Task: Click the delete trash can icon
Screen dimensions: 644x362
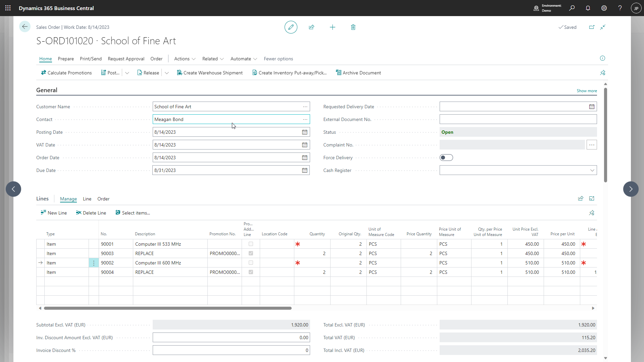Action: [x=353, y=27]
